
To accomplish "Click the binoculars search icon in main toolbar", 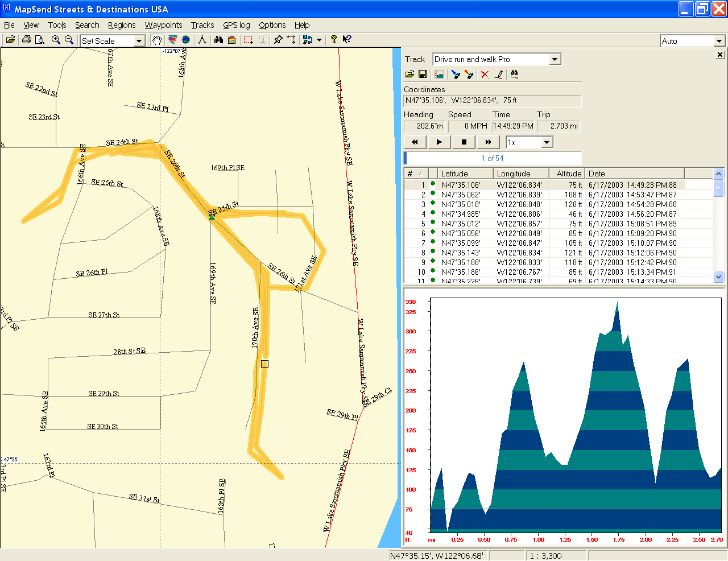I will pos(218,40).
